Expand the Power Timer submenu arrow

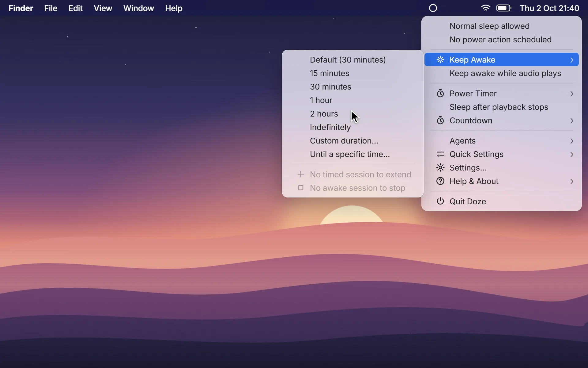pos(571,94)
